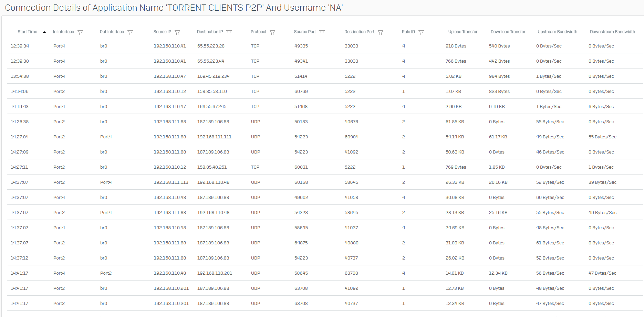Image resolution: width=644 pixels, height=317 pixels.
Task: Open the Protocol column filter
Action: (x=272, y=32)
